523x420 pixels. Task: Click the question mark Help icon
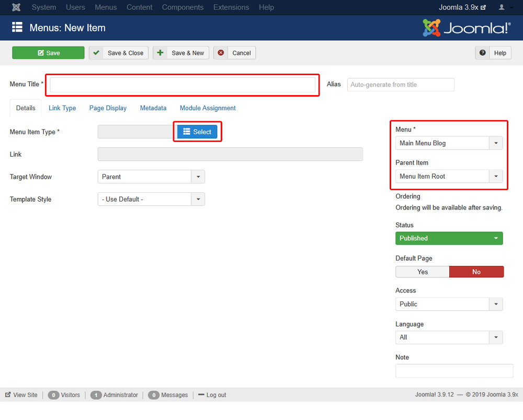point(482,53)
